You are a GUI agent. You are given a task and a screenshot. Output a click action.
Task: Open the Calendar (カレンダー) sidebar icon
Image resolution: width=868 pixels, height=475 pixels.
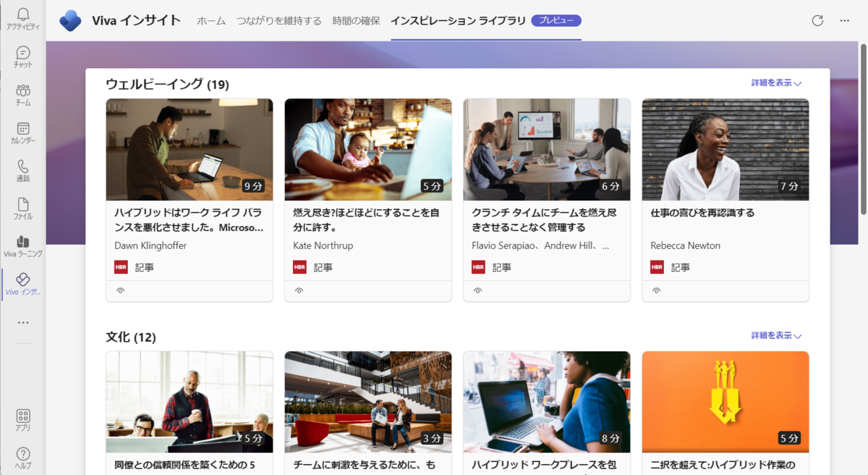tap(23, 133)
